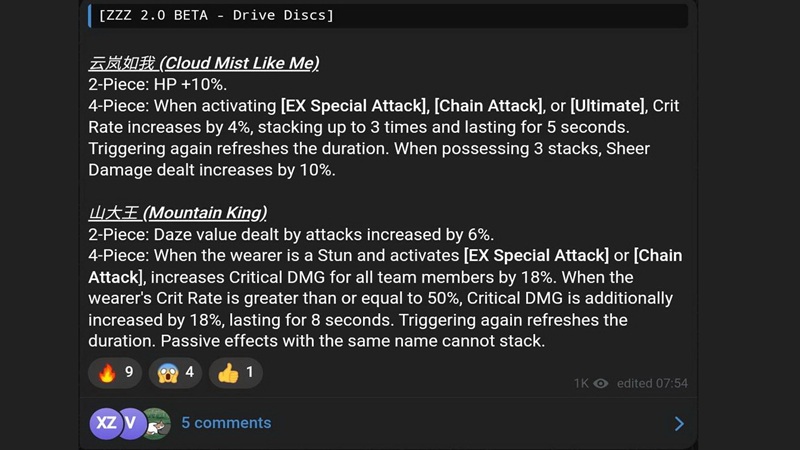The height and width of the screenshot is (450, 800).
Task: Click the animal picture commenter avatar
Action: pos(156,423)
